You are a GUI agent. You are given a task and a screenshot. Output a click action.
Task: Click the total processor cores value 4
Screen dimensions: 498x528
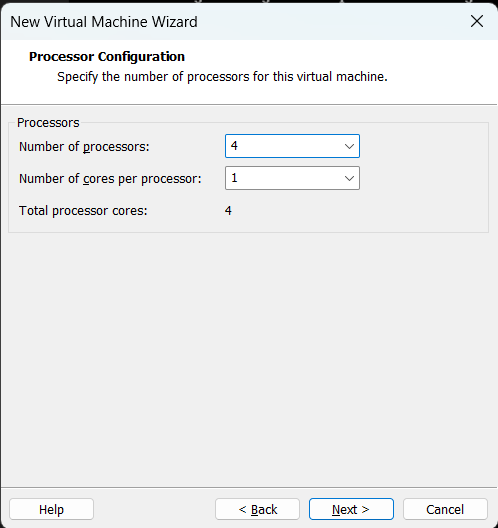click(x=228, y=210)
